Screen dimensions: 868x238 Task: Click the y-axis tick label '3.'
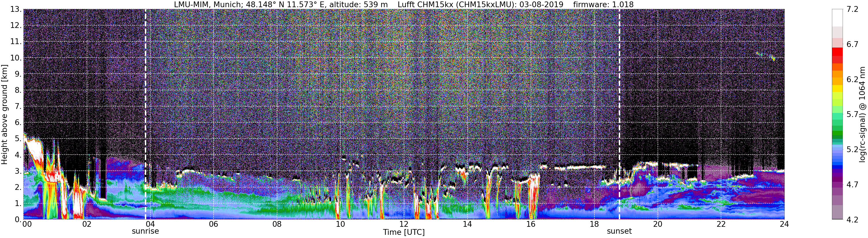18,171
